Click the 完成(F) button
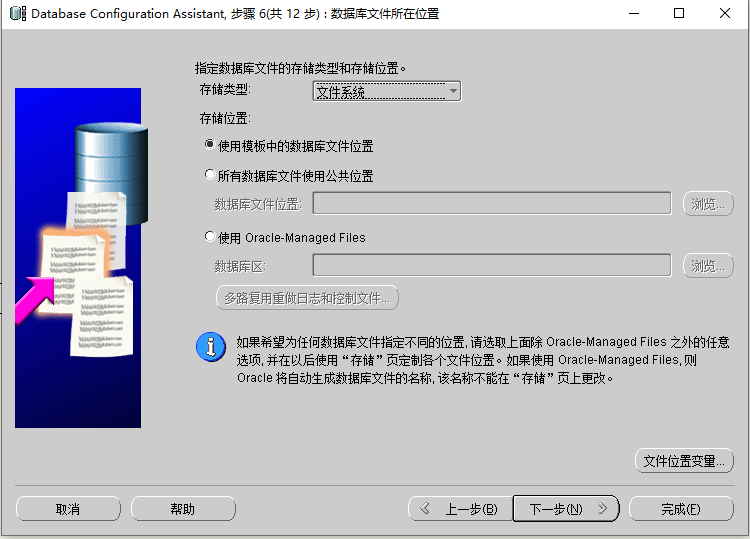 pyautogui.click(x=681, y=509)
